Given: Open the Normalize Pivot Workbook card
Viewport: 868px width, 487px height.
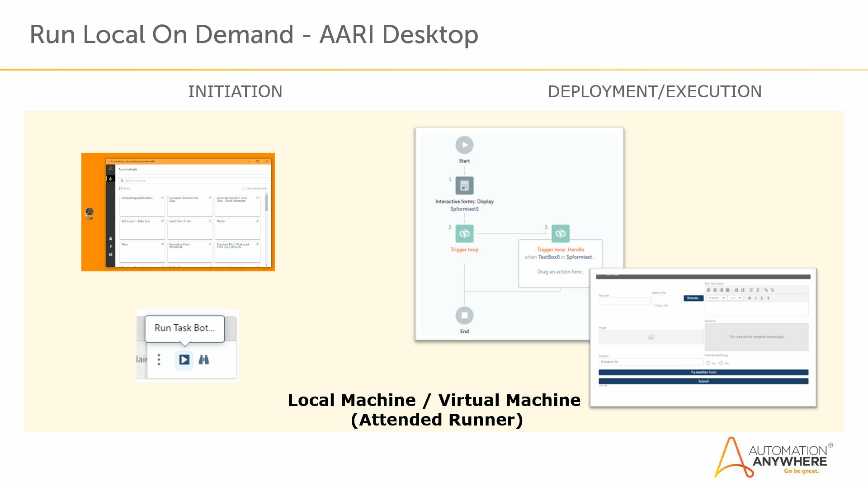Looking at the screenshot, I should pyautogui.click(x=190, y=252).
